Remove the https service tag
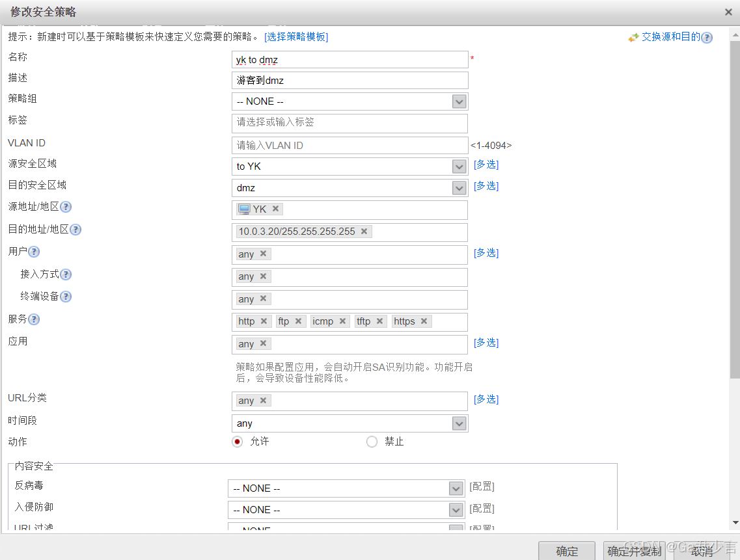The width and height of the screenshot is (740, 560). 424,321
